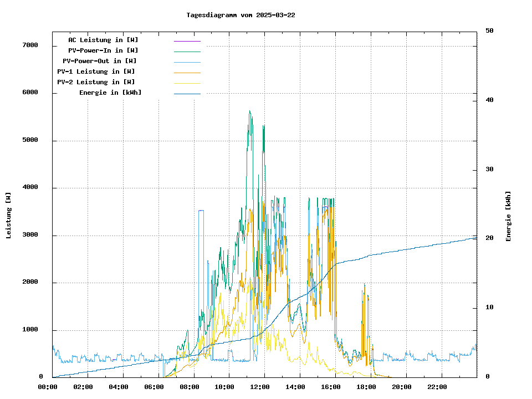Click the chart title Tagesdiagramm vom 2025-03-22

tap(241, 15)
